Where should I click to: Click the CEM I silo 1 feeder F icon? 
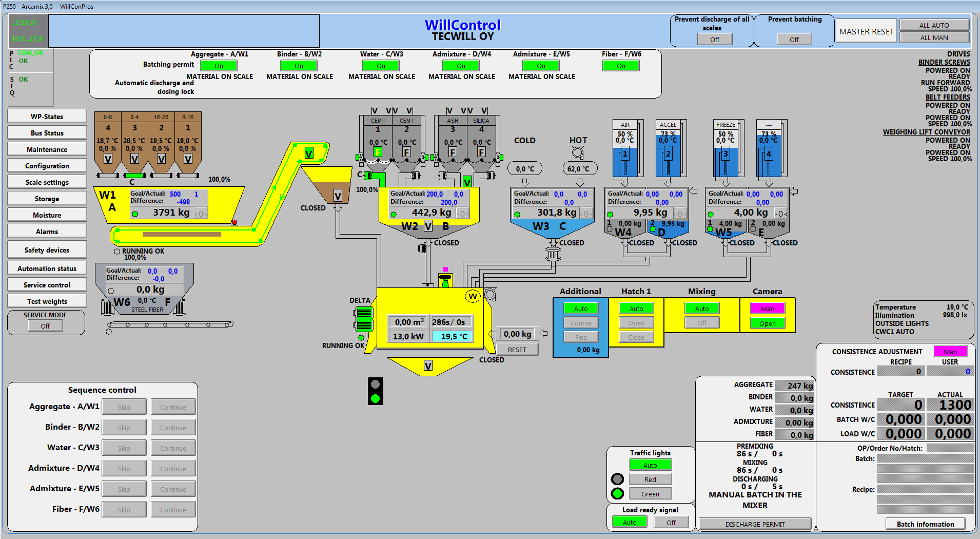point(378,152)
